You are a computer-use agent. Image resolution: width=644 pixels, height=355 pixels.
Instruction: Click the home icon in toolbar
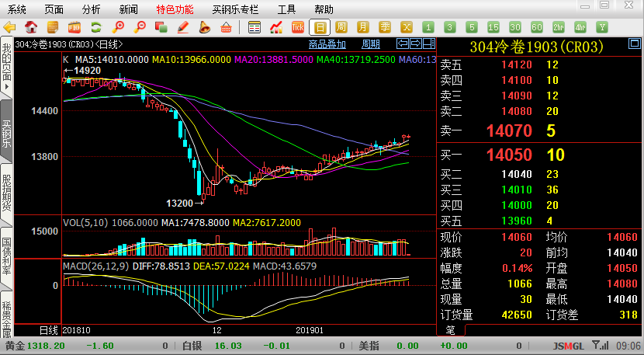click(x=32, y=27)
